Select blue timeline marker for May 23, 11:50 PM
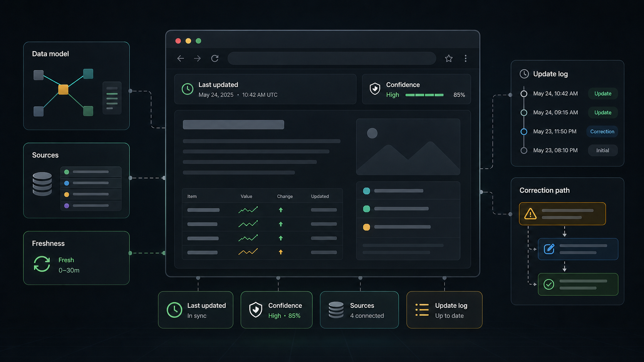Screen dimensions: 644x362 point(524,132)
